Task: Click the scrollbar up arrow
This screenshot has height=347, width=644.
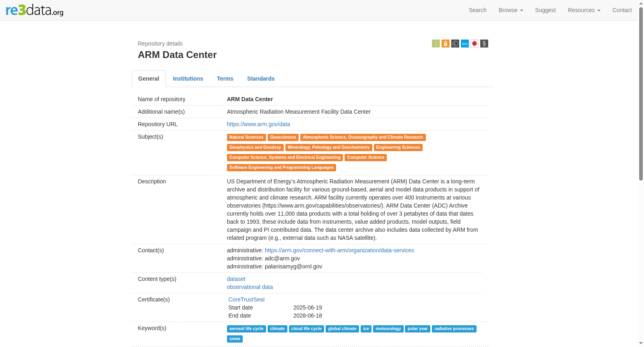Action: click(x=641, y=3)
